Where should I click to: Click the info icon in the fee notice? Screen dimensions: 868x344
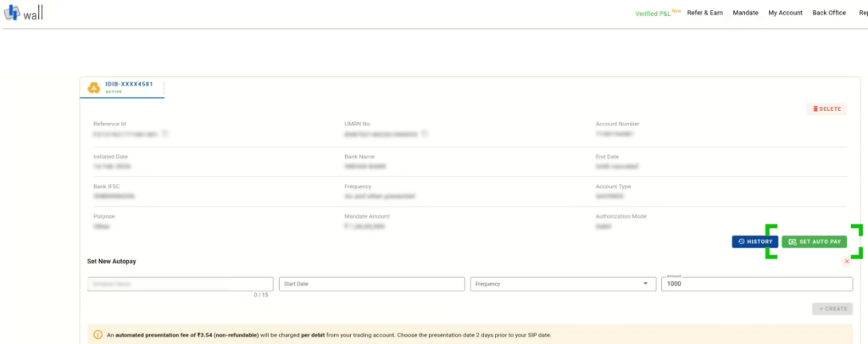tap(97, 335)
